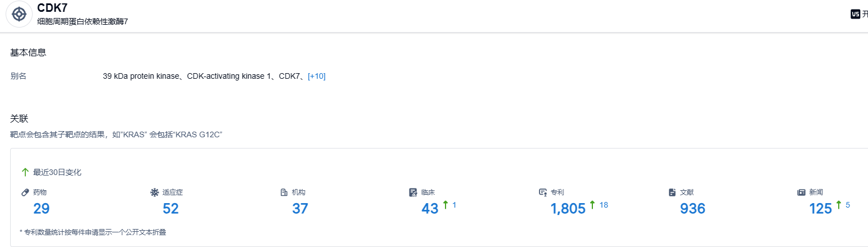Click the green arrow beside 最近30日变化
The width and height of the screenshot is (868, 247).
coord(25,172)
